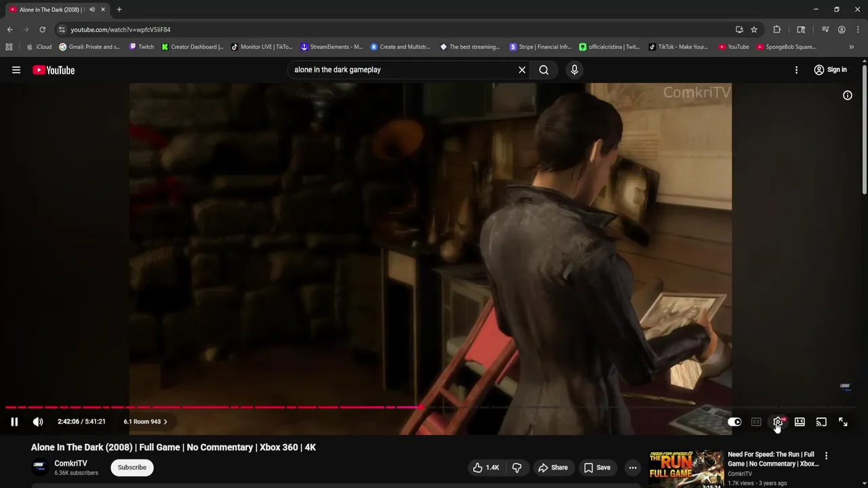Open the ComkriTV channel avatar
This screenshot has width=868, height=488.
pyautogui.click(x=40, y=467)
